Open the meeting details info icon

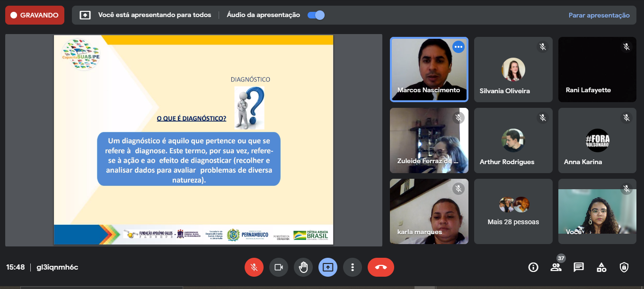[x=533, y=267]
